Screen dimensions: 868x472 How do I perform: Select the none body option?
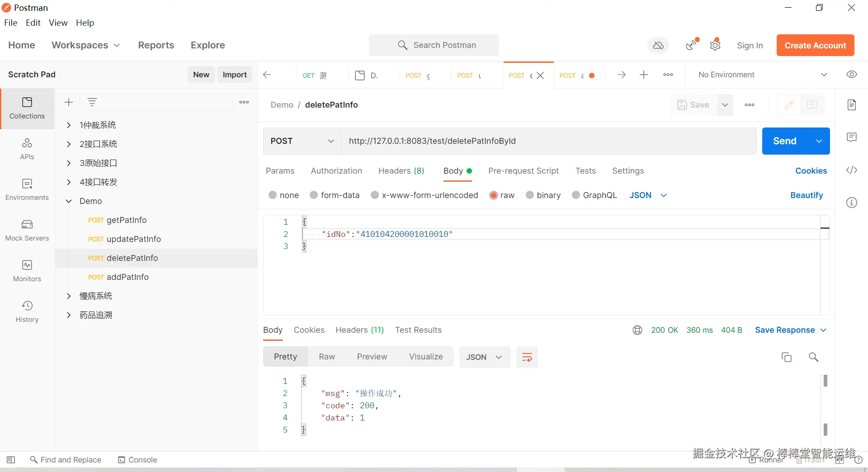[273, 195]
